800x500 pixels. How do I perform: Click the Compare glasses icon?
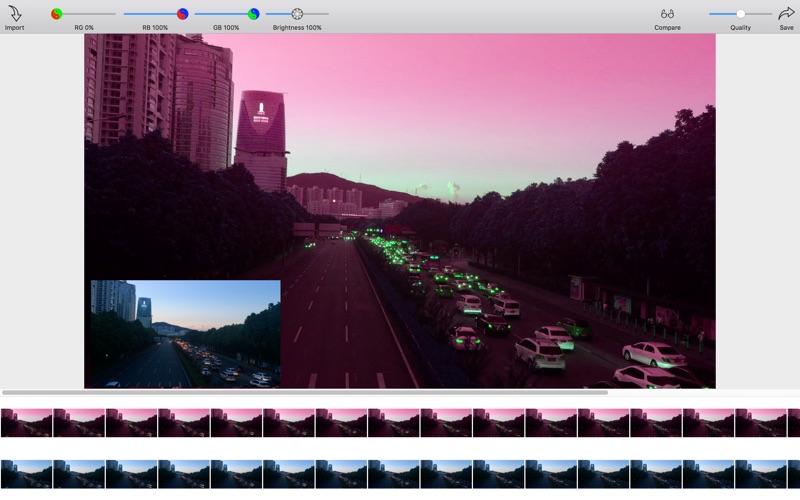667,14
